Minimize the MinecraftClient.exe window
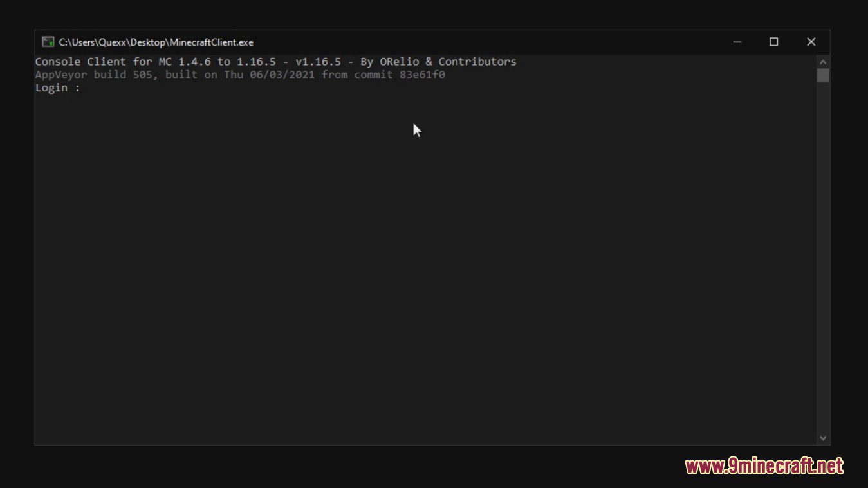The image size is (868, 488). point(737,42)
